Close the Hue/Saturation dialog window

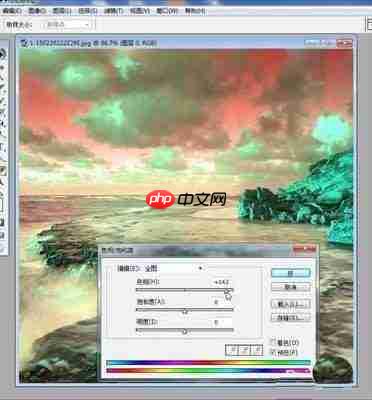point(304,250)
